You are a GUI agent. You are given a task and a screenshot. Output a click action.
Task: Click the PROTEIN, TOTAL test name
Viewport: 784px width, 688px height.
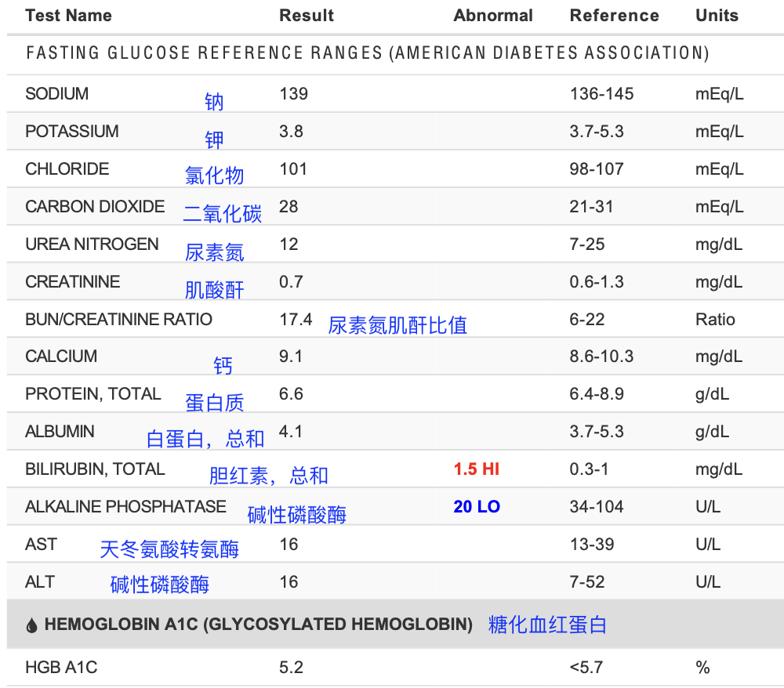point(93,393)
